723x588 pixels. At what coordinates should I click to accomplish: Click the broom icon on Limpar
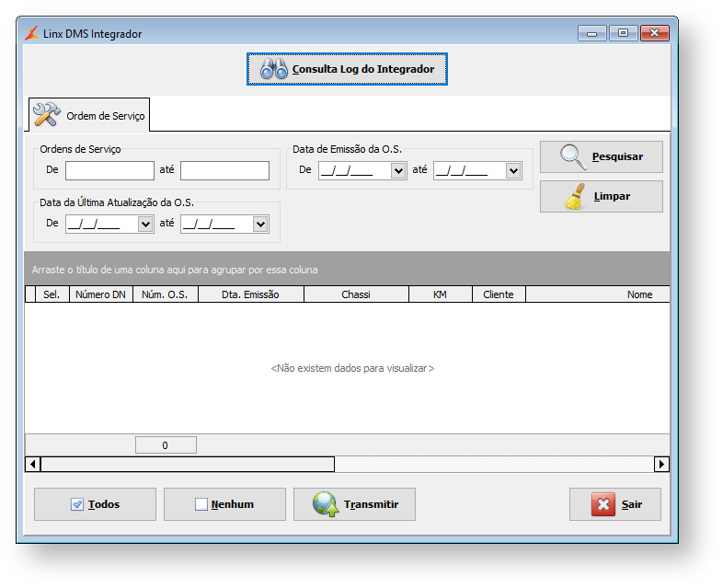coord(575,197)
